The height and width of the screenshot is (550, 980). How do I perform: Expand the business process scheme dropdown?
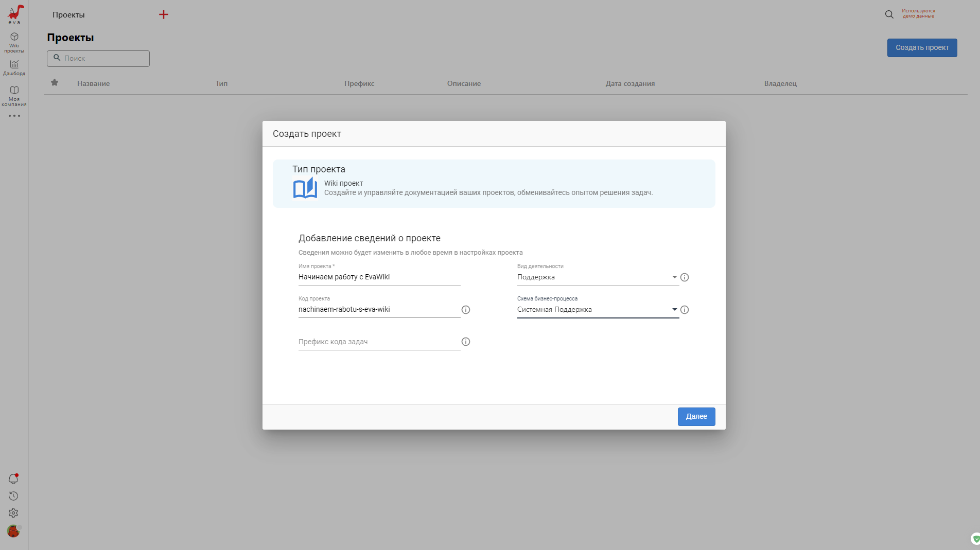[674, 310]
